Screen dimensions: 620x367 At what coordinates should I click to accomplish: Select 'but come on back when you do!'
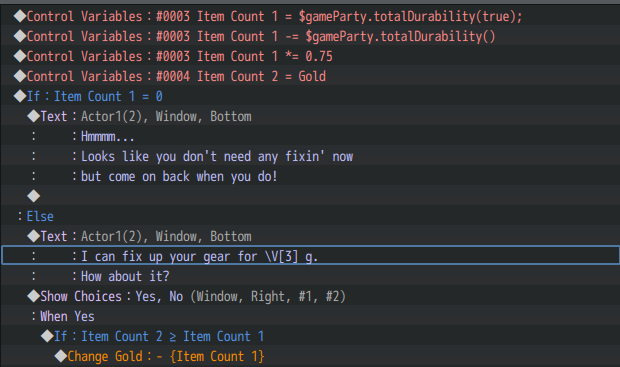tap(310, 176)
